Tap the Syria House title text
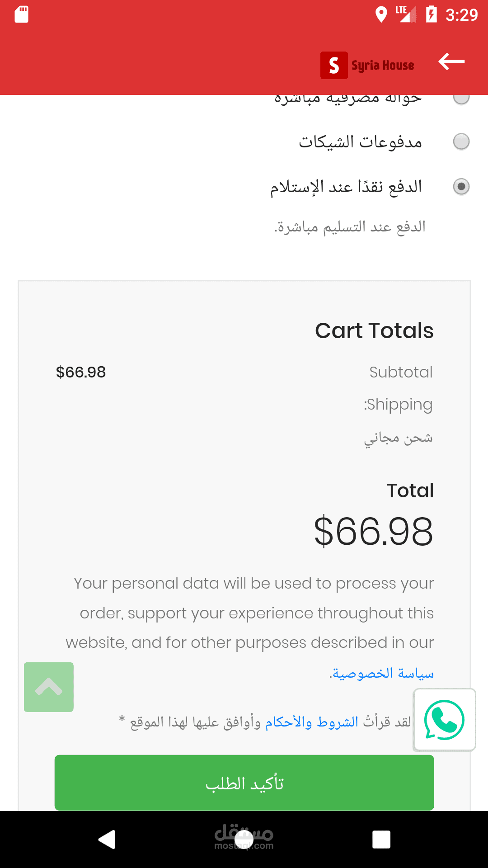This screenshot has height=868, width=488. [x=383, y=66]
